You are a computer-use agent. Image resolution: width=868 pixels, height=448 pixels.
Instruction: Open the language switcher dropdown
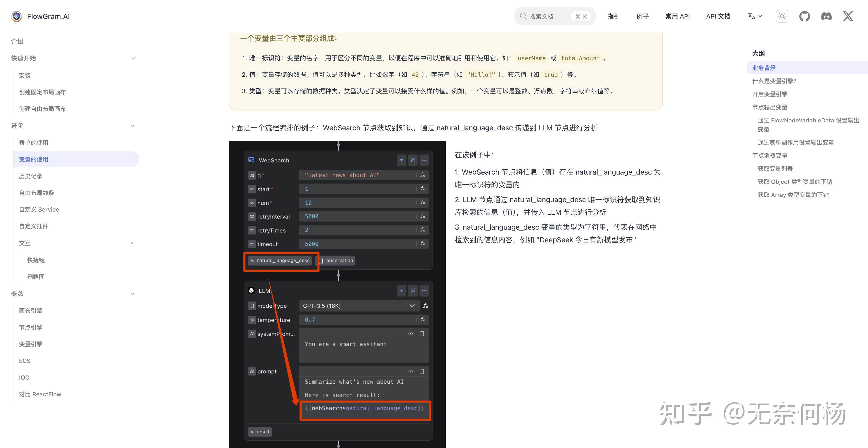754,16
